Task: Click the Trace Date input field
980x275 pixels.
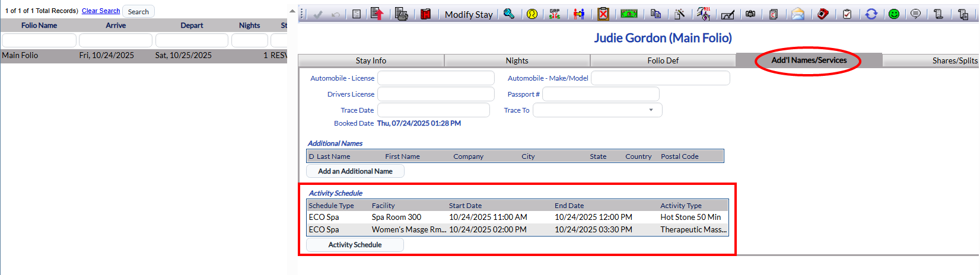Action: 434,110
